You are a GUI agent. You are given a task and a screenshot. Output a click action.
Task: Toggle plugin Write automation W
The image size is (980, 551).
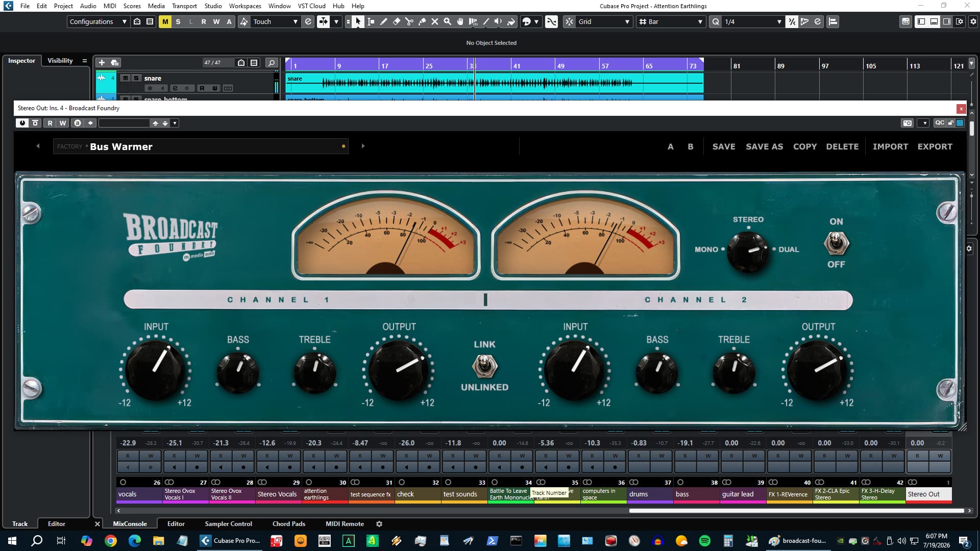pyautogui.click(x=62, y=123)
